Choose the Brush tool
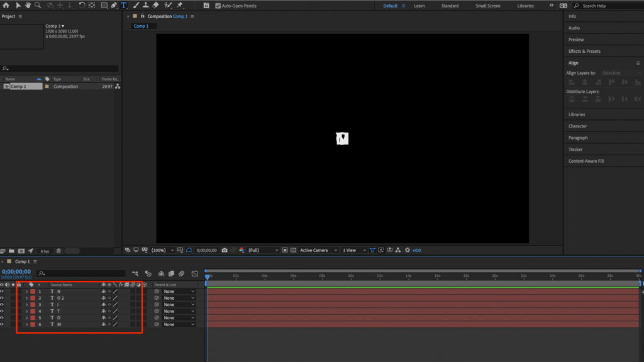Screen dimensions: 644x362 (x=136, y=5)
